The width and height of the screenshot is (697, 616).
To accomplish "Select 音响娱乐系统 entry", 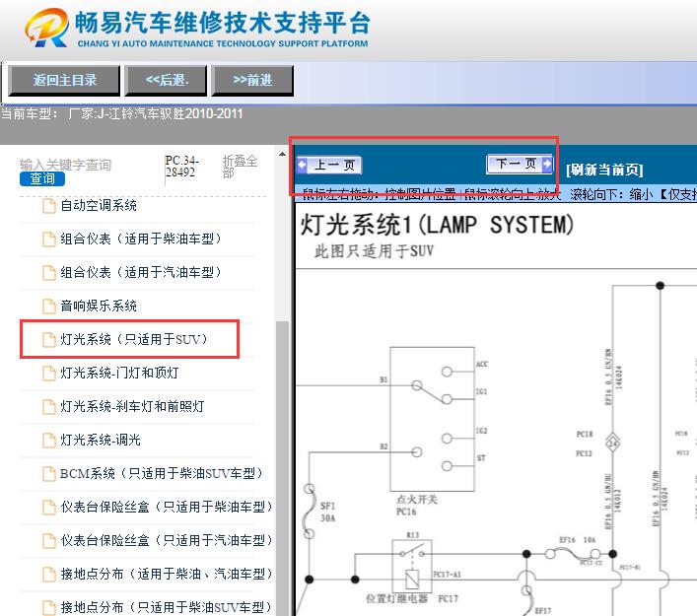I will [99, 306].
